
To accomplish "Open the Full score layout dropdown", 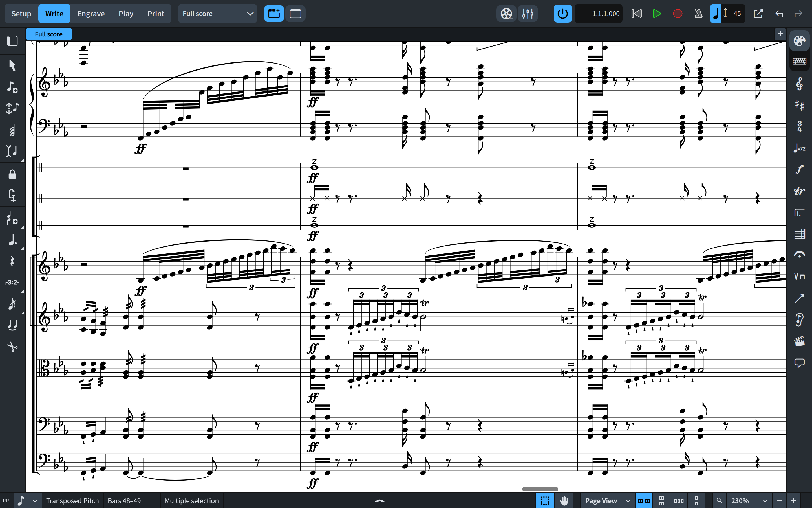I will pos(217,14).
